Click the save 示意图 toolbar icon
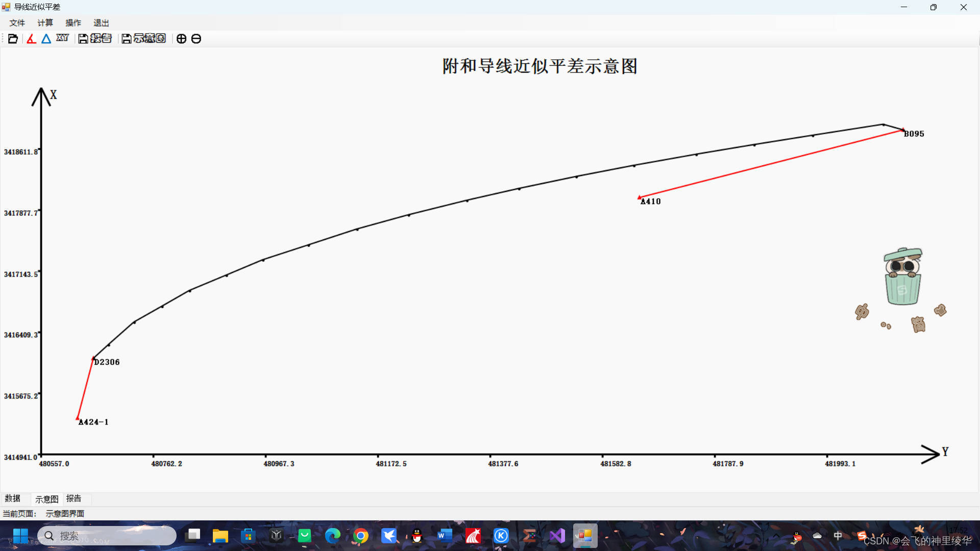 tap(144, 39)
